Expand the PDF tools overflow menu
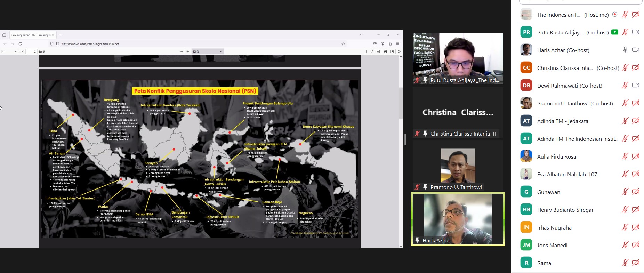Image resolution: width=644 pixels, height=273 pixels. pos(399,51)
